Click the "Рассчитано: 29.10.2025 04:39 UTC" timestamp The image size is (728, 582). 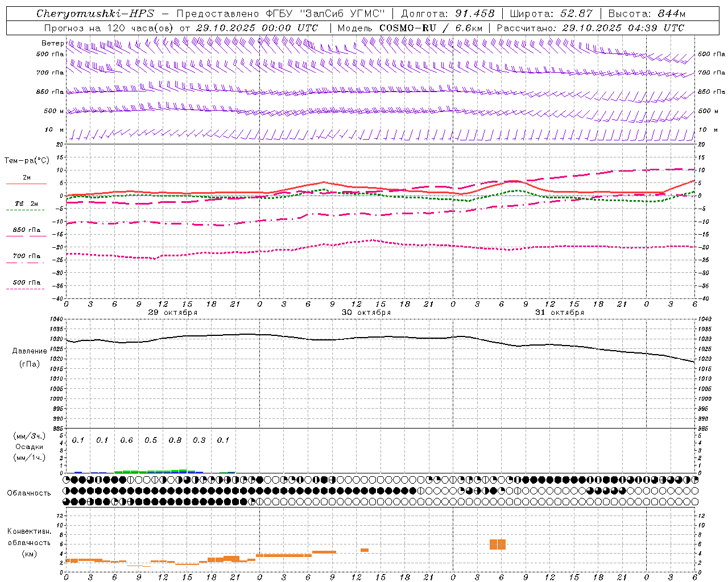[590, 28]
